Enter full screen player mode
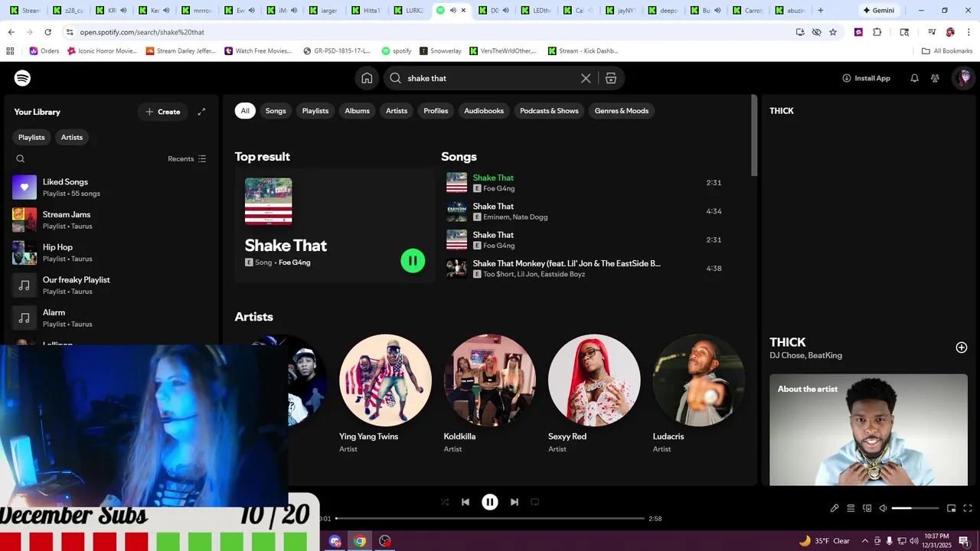This screenshot has width=980, height=551. [968, 508]
